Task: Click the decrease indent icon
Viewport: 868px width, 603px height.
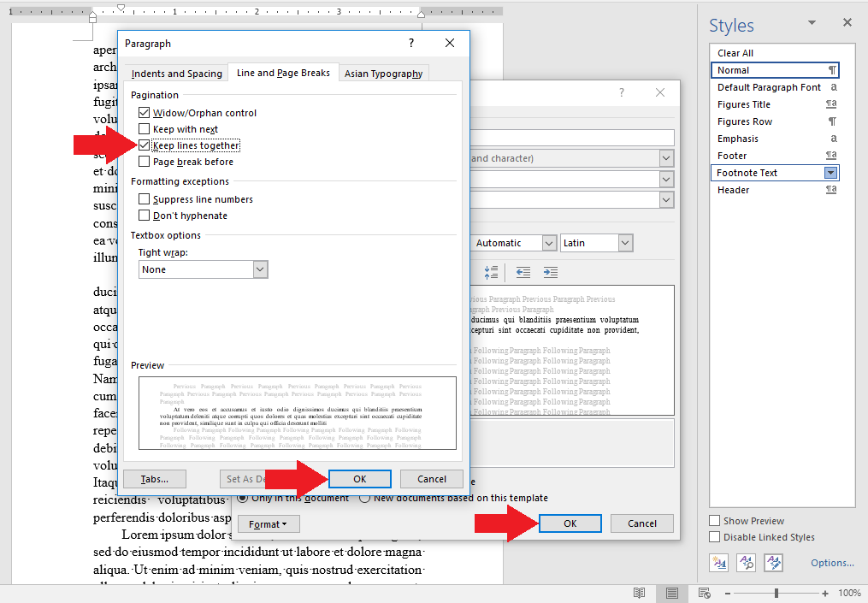Action: pyautogui.click(x=523, y=272)
